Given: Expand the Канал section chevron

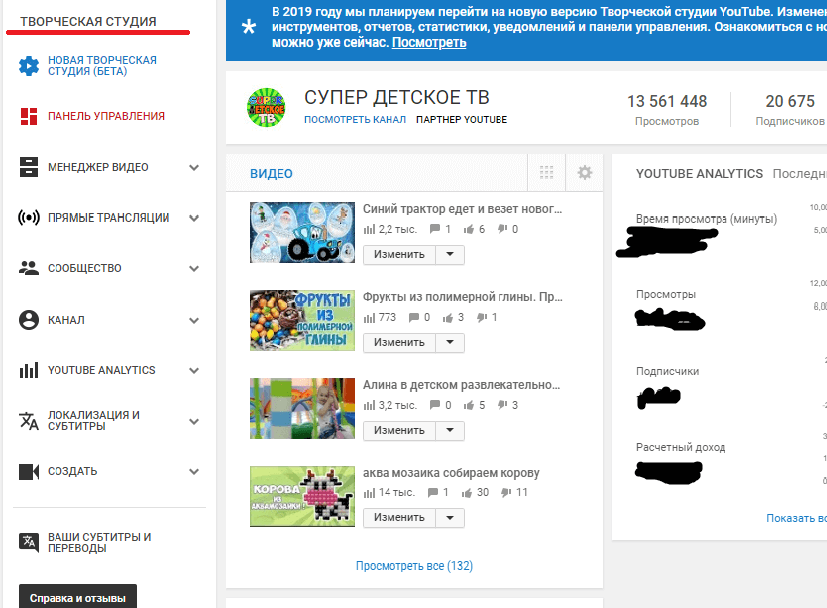Looking at the screenshot, I should point(194,321).
